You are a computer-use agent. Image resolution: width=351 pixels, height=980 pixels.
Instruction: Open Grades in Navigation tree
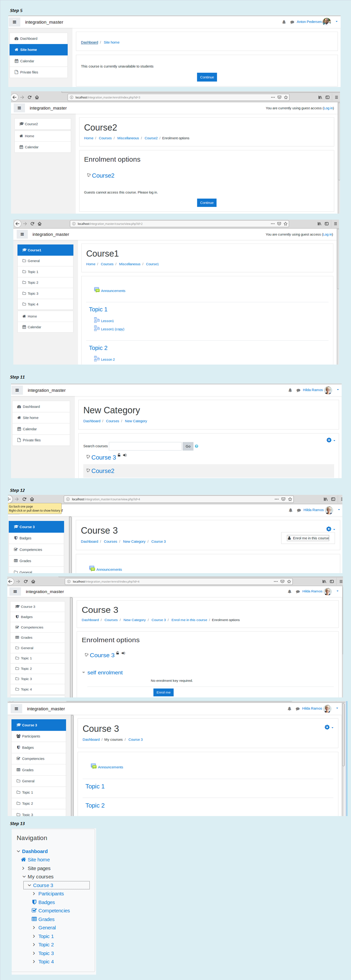pos(46,919)
